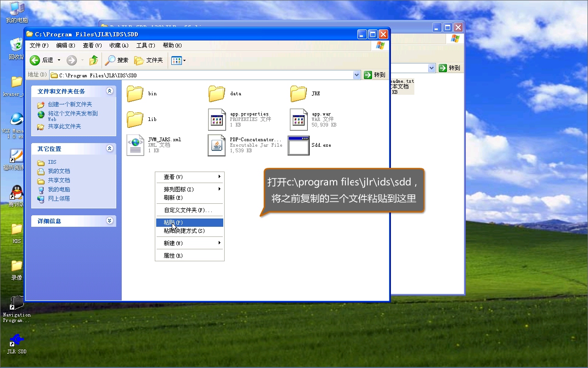Open 我的文档 in other places

point(59,171)
